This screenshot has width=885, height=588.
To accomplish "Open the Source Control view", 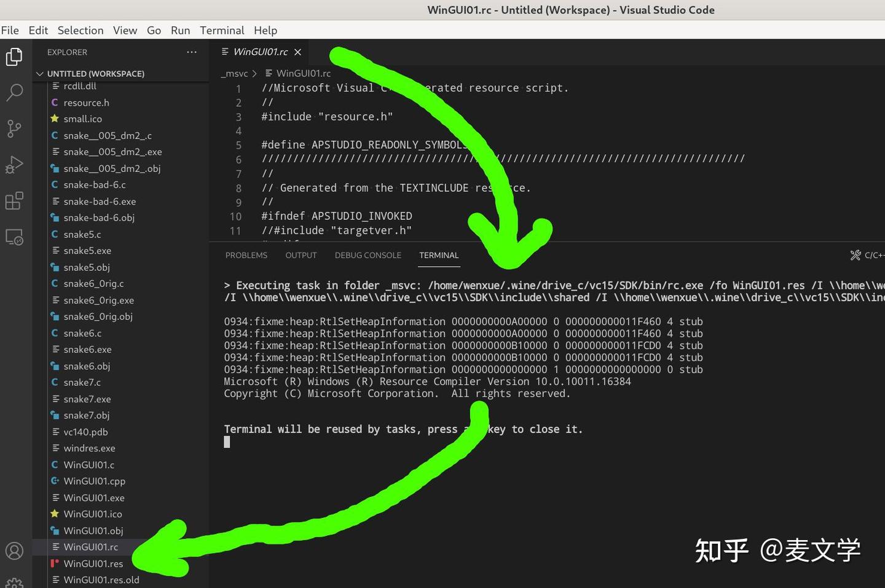I will [x=14, y=128].
